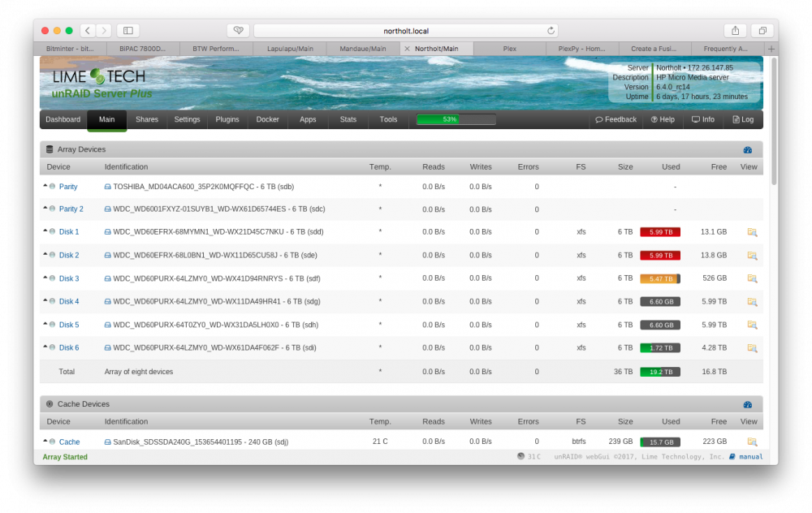The width and height of the screenshot is (812, 513).
Task: Open the Parity 2 device link
Action: (71, 209)
